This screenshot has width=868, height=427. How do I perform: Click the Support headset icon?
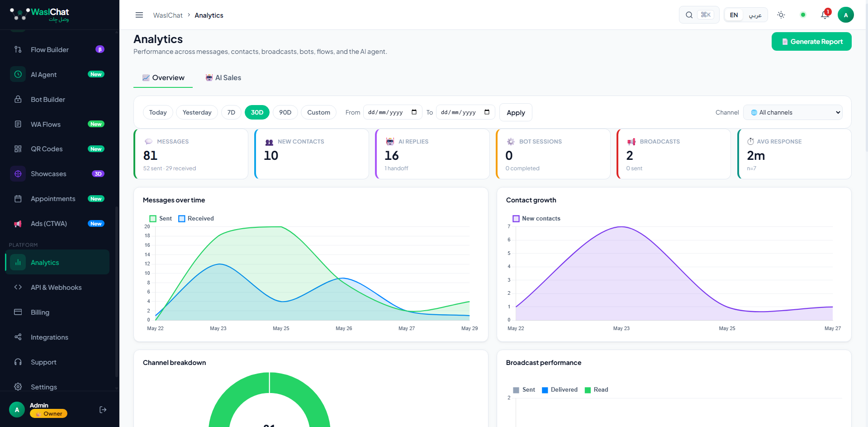point(18,362)
